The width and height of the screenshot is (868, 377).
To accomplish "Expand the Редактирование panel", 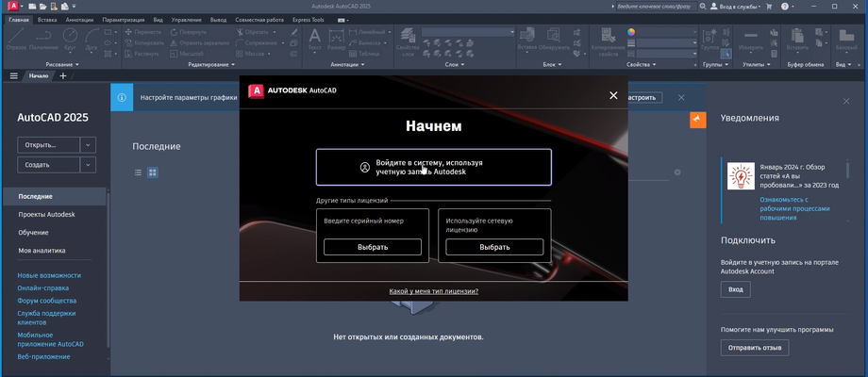I will (211, 65).
